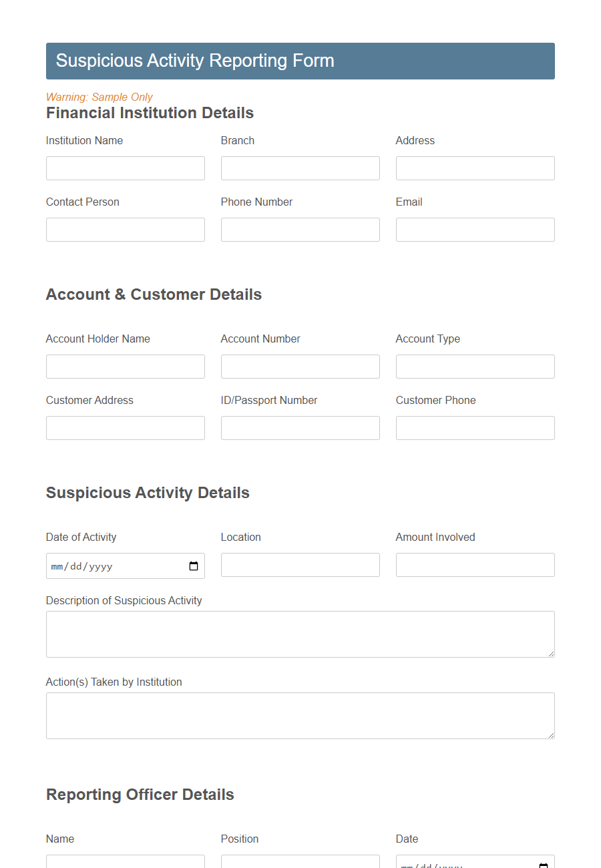Image resolution: width=601 pixels, height=868 pixels.
Task: Click the ID/Passport Number input field
Action: [x=300, y=427]
